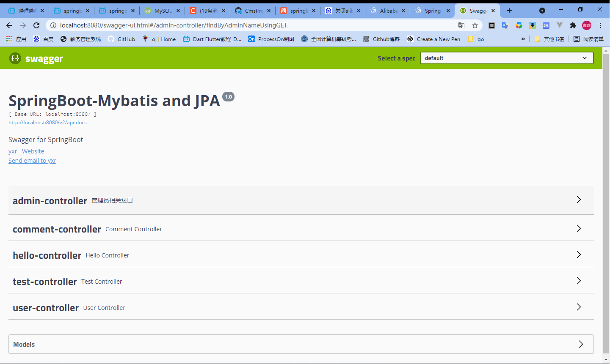Bookmark this page with the star icon
The height and width of the screenshot is (364, 610).
click(x=475, y=25)
